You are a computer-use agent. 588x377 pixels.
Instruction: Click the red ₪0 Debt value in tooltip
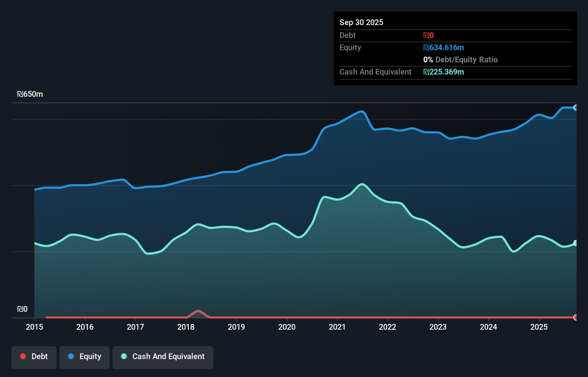click(428, 35)
